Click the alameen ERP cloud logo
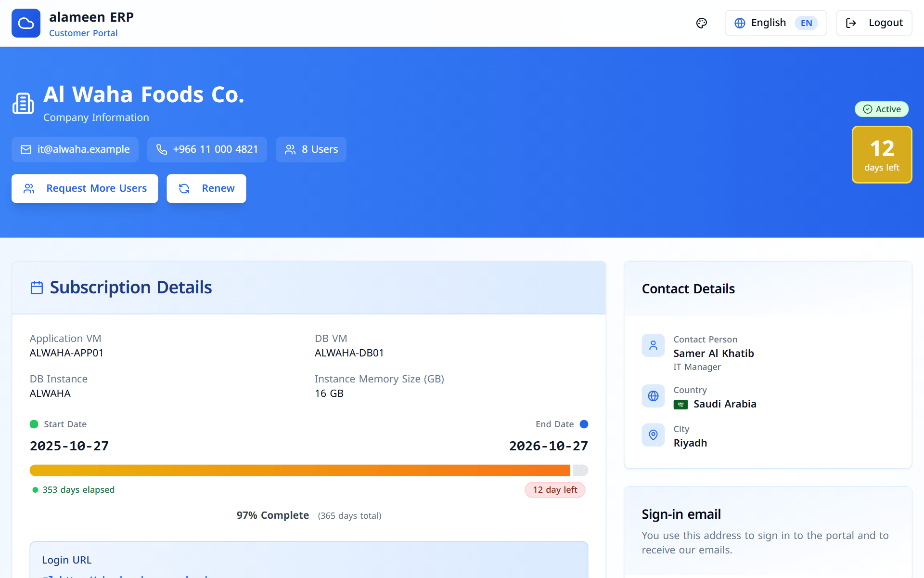The height and width of the screenshot is (578, 924). point(26,23)
